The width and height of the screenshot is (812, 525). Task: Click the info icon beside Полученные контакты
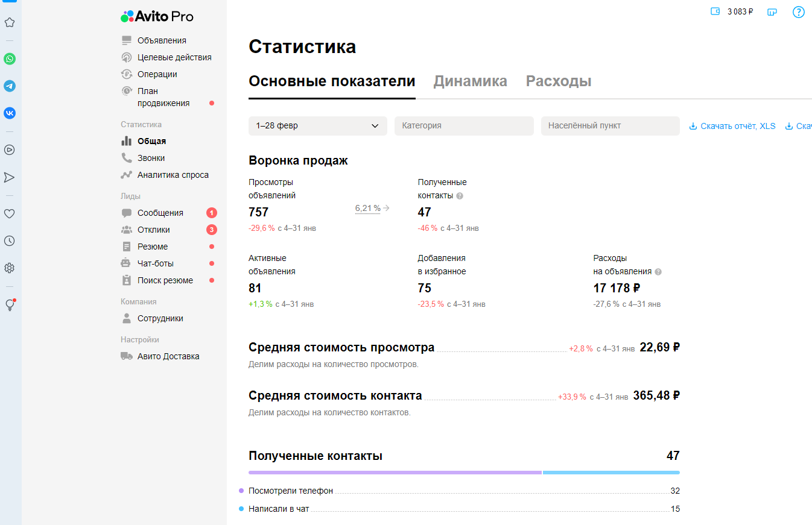460,196
